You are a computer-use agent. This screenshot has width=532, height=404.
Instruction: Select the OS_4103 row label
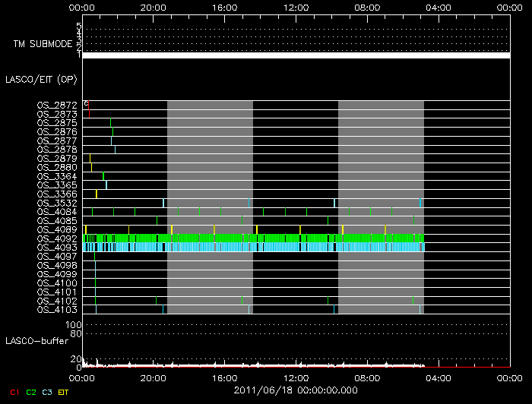tap(57, 310)
